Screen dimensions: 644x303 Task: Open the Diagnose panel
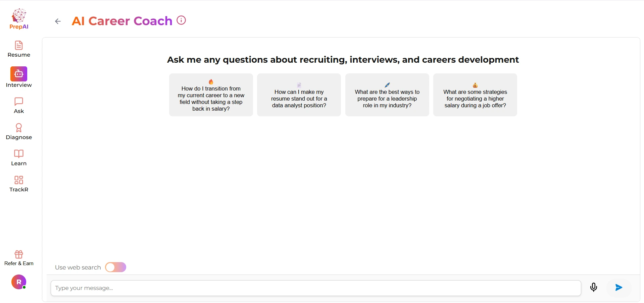click(x=18, y=128)
